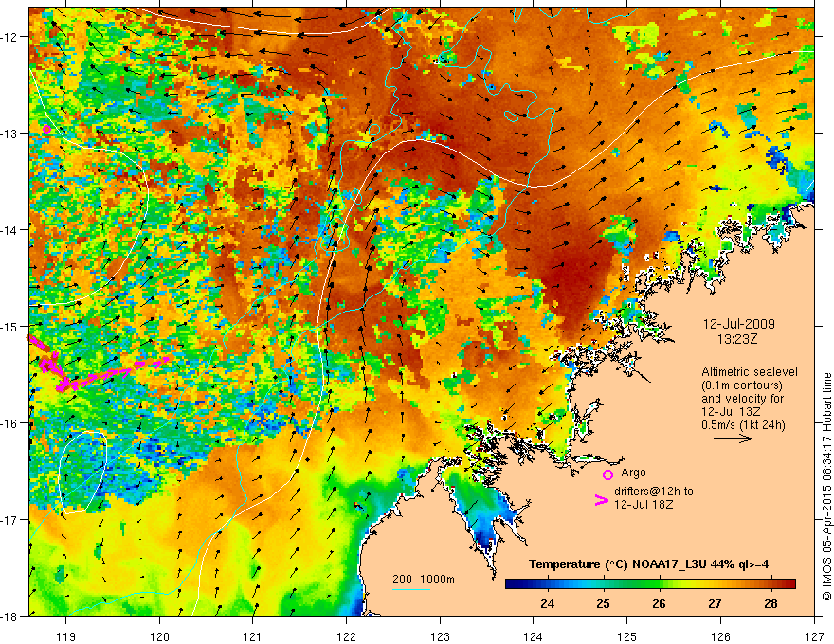Screen dimensions: 834x644
Task: Click the longitude axis label 123
Action: coord(440,636)
